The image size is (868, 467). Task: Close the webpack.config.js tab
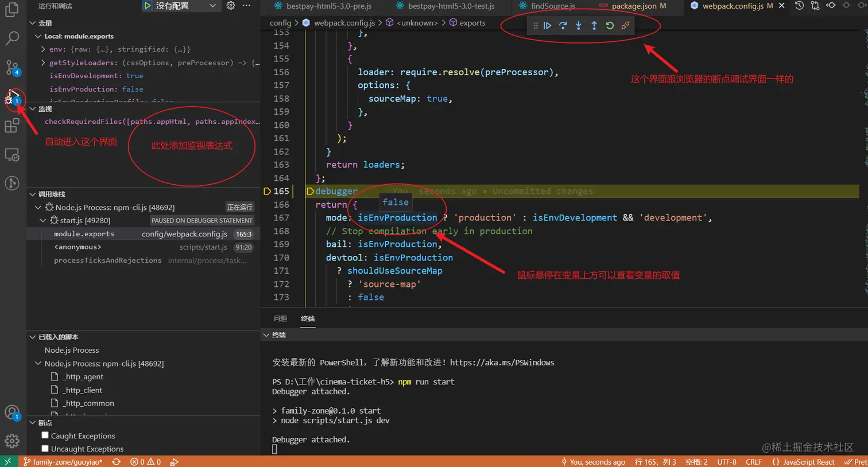[781, 6]
